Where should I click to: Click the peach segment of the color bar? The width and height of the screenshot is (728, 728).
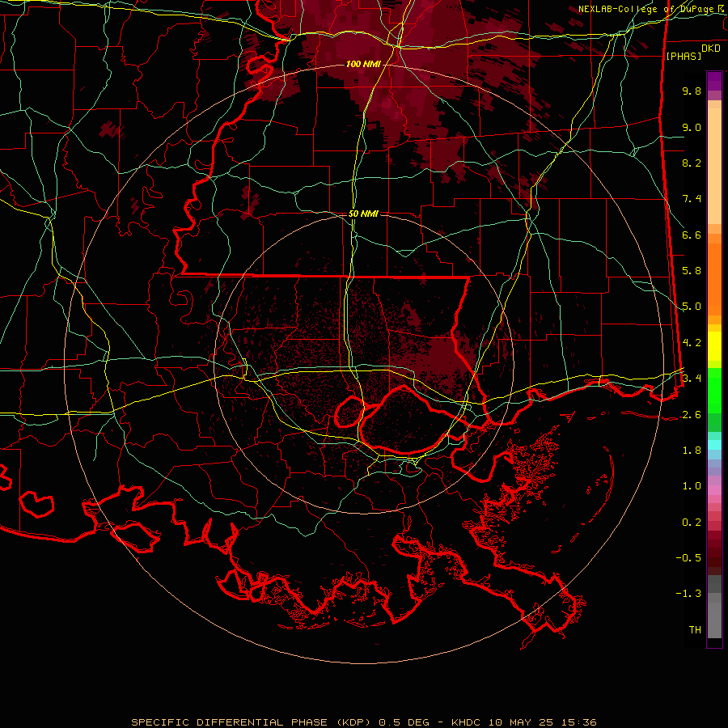(714, 167)
